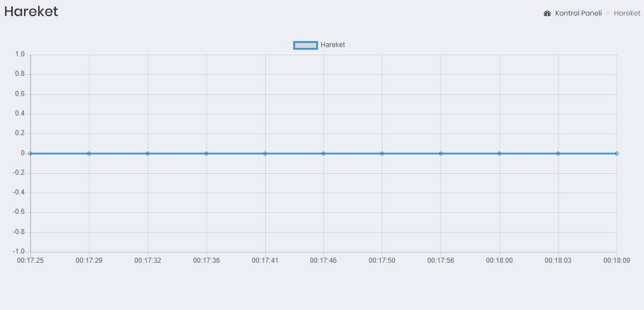
Task: Select the chart data point at 00:17:29
Action: [x=89, y=154]
